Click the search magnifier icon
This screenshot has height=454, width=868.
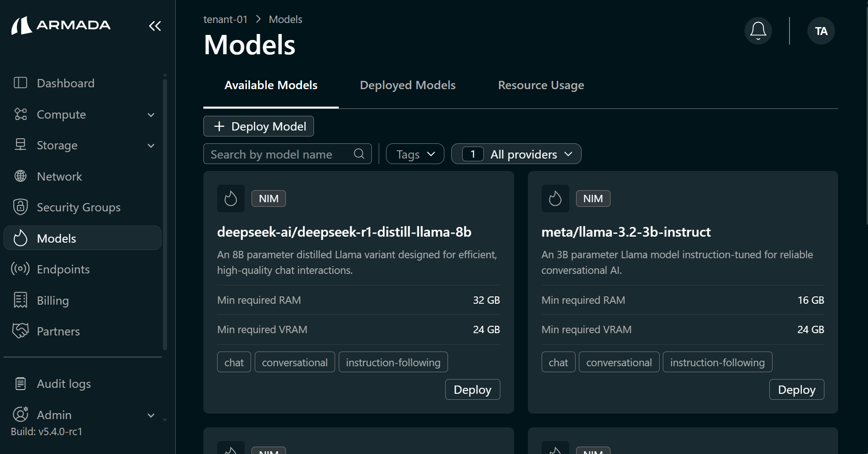[359, 153]
